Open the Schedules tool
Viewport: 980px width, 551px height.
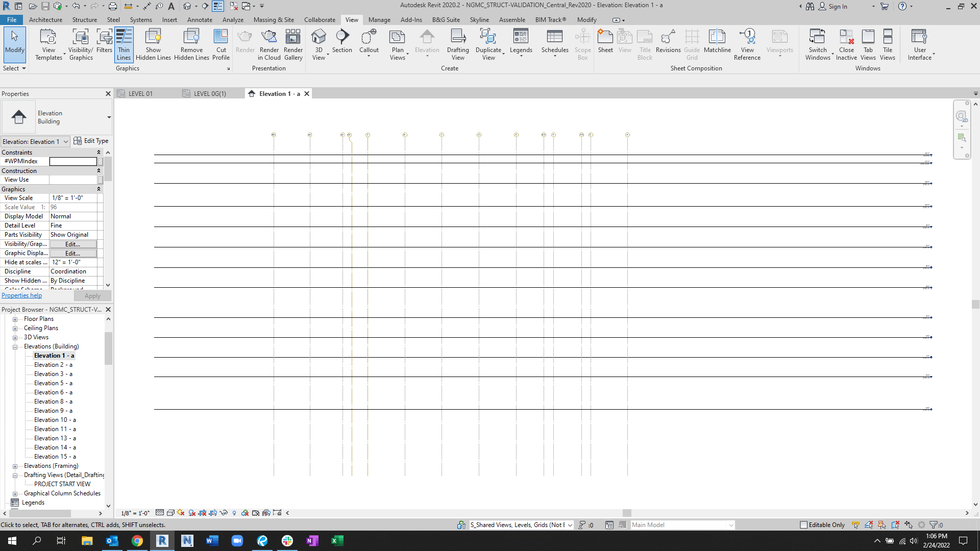pos(554,37)
